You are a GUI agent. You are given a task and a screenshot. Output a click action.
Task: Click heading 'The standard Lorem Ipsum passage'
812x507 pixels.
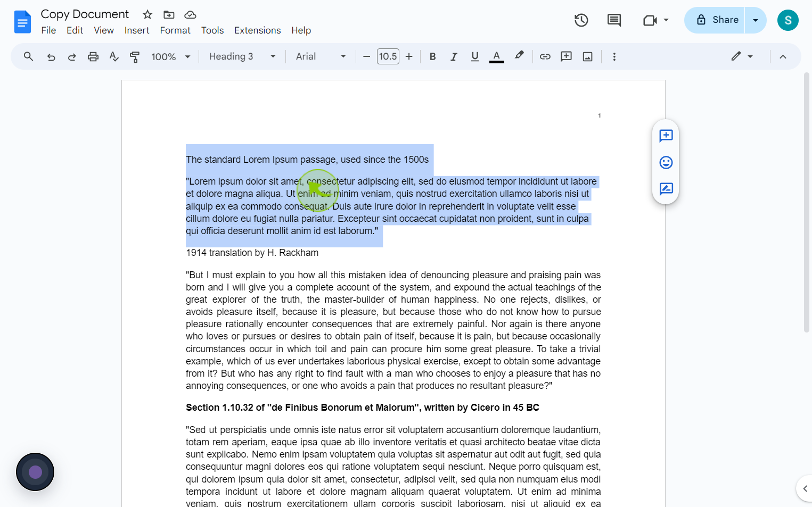click(x=307, y=160)
